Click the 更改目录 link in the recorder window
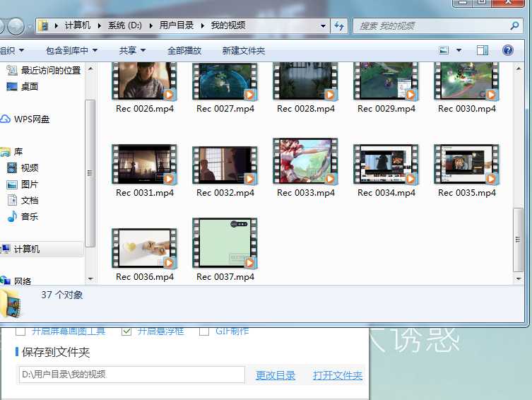532x400 pixels. pos(275,375)
